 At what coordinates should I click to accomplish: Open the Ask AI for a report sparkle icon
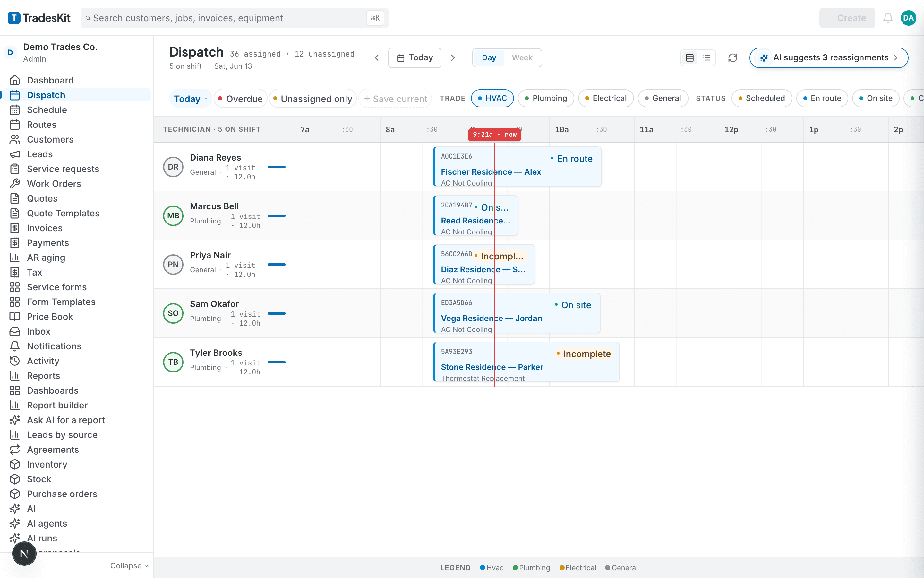(x=14, y=420)
